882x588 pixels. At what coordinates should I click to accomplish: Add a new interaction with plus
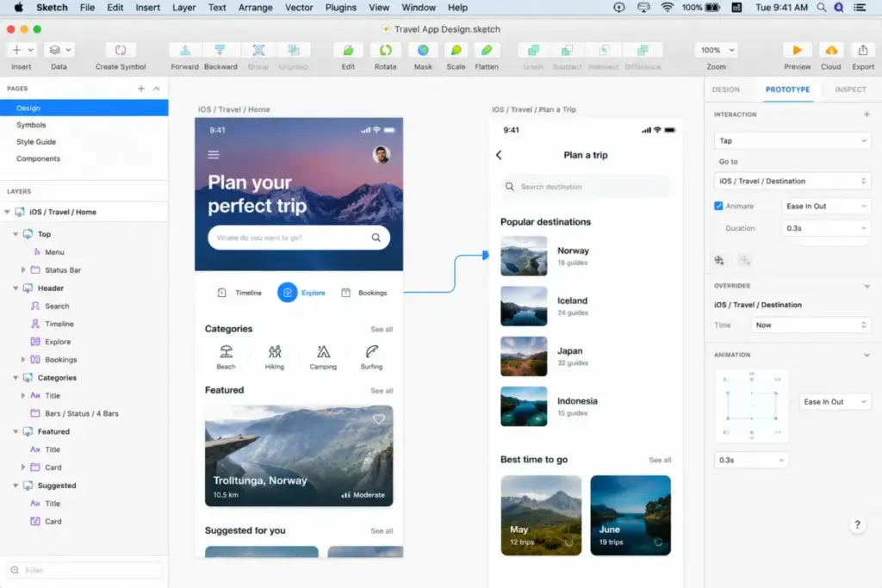pos(866,115)
